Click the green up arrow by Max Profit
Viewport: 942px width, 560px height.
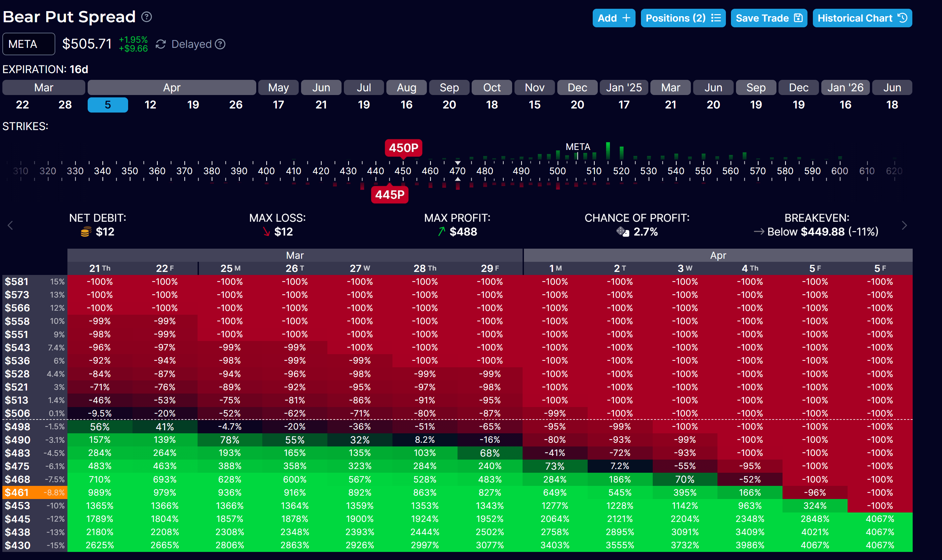[441, 231]
